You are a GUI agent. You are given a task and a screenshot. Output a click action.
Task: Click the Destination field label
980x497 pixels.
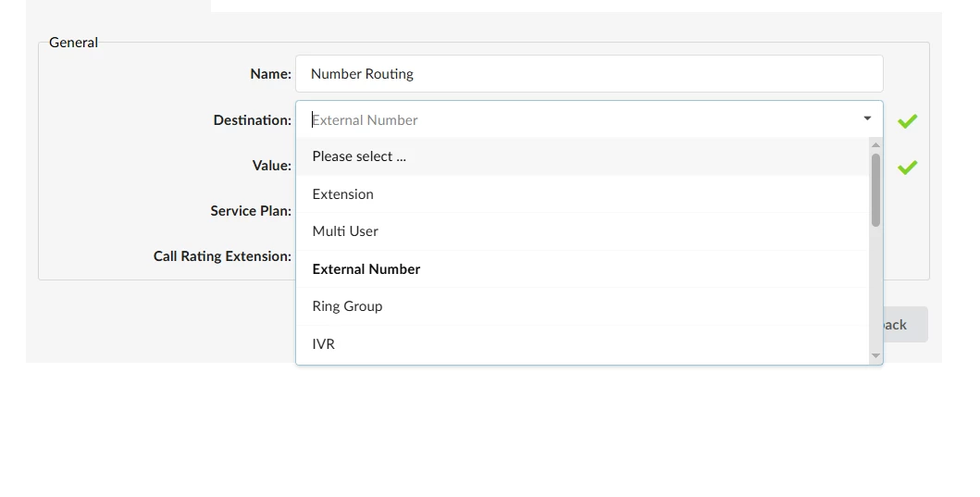[252, 120]
